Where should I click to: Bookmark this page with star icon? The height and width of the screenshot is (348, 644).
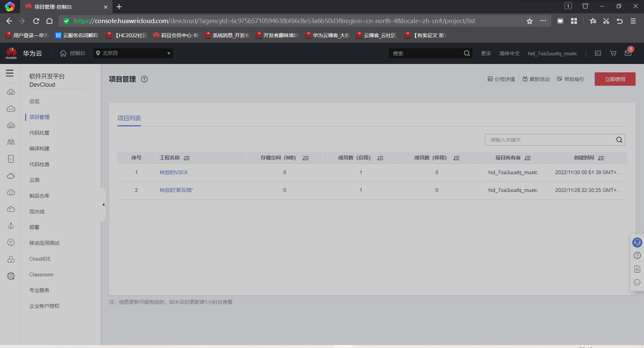[530, 21]
